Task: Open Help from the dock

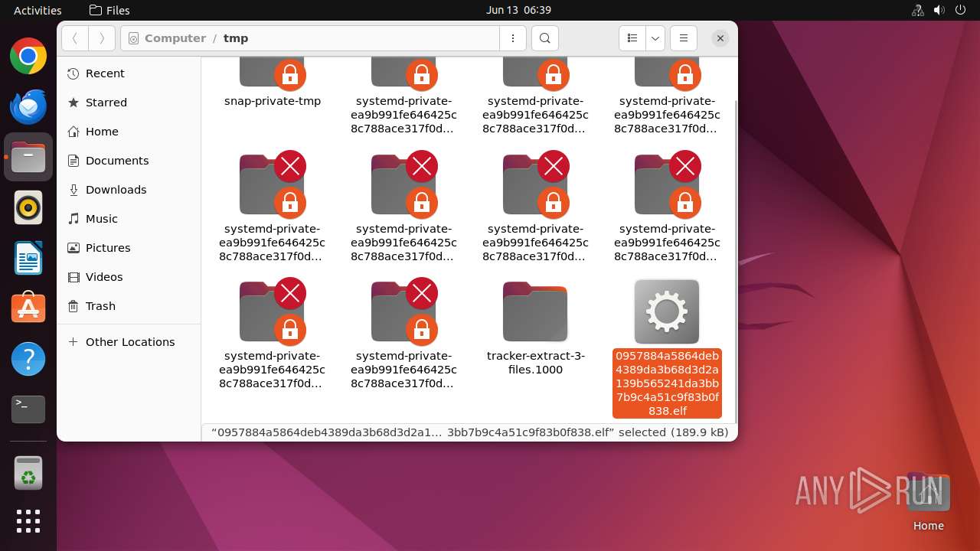Action: (28, 359)
